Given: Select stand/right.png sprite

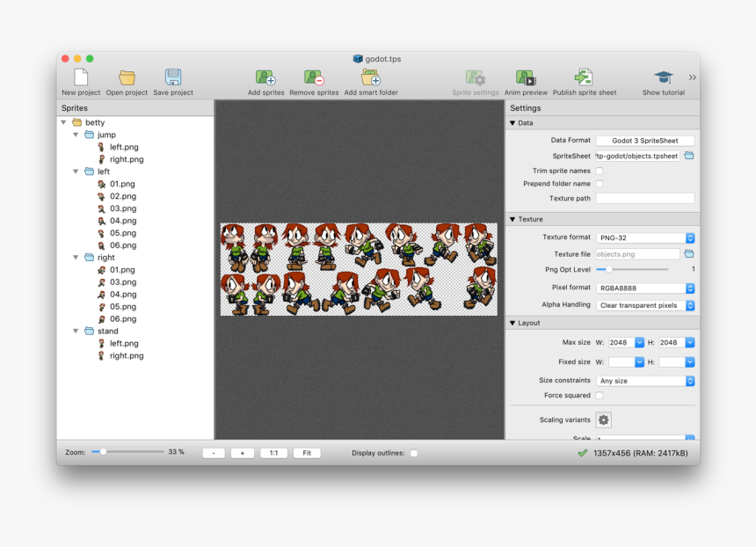Looking at the screenshot, I should point(127,355).
